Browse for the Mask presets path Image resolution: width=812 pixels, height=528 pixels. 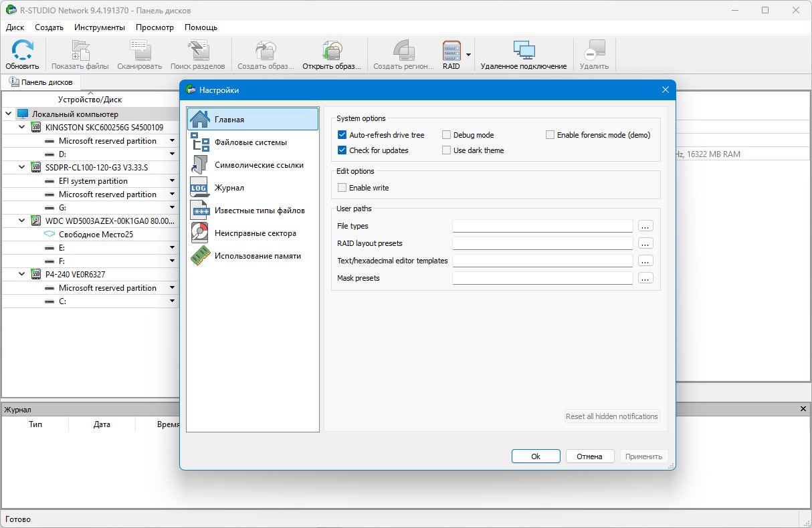point(645,278)
